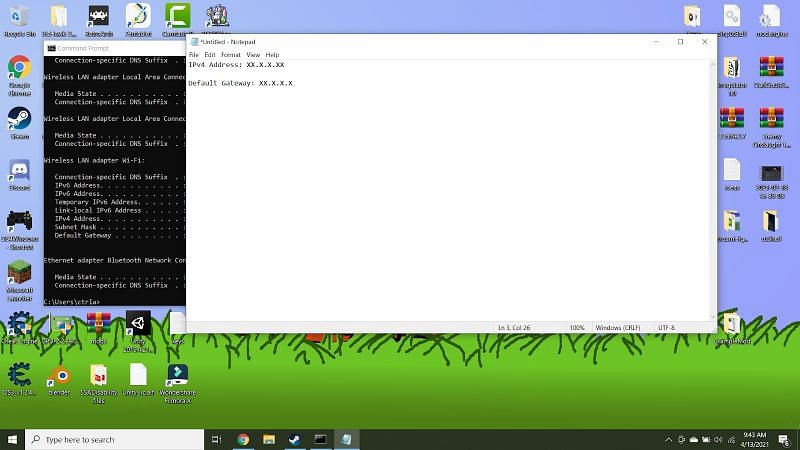Open the Recycle Bin
800x450 pixels.
[17, 17]
